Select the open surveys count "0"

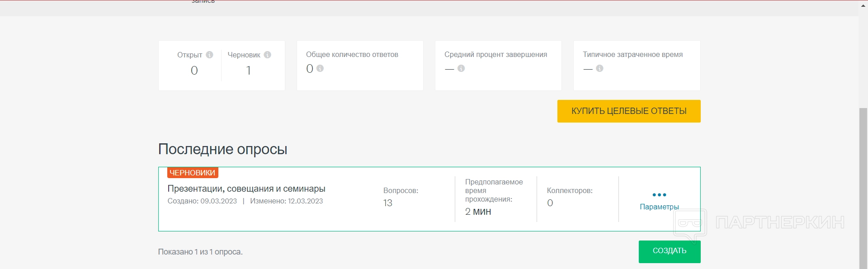coord(194,71)
